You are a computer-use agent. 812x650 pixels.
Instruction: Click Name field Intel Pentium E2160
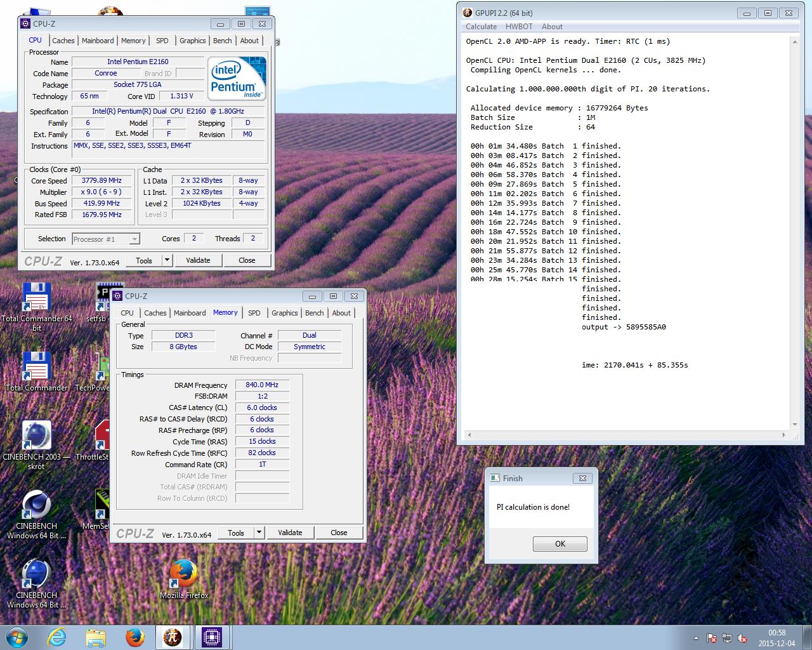[138, 62]
